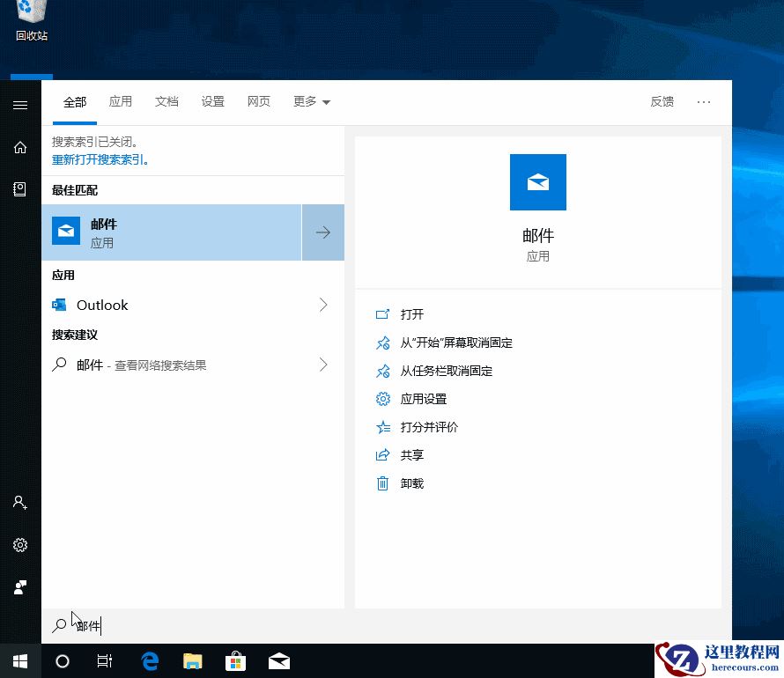The width and height of the screenshot is (784, 678).
Task: Switch to the 文档 tab
Action: pos(166,101)
